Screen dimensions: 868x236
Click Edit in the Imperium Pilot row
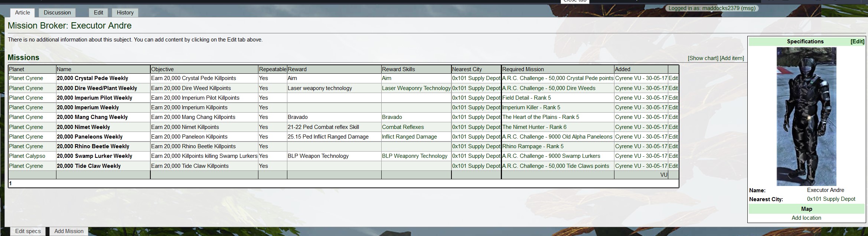pyautogui.click(x=673, y=98)
